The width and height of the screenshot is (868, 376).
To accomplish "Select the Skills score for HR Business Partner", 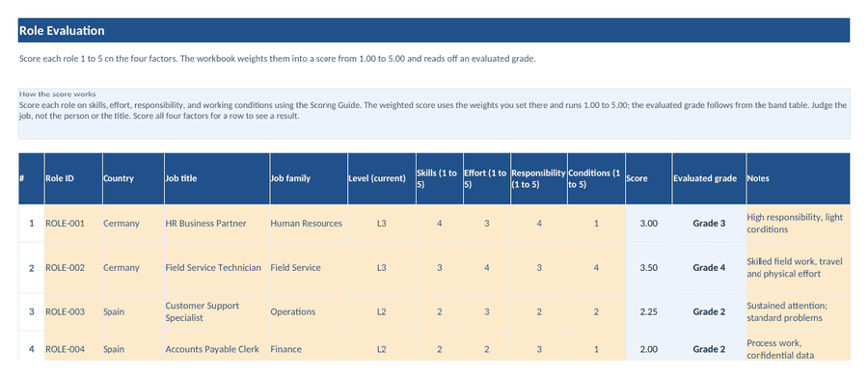I will pyautogui.click(x=440, y=224).
